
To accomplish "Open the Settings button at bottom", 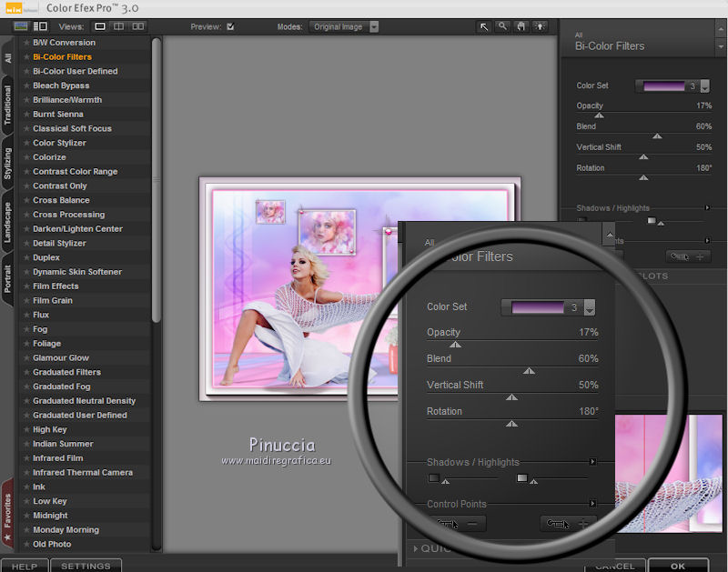I will point(86,566).
